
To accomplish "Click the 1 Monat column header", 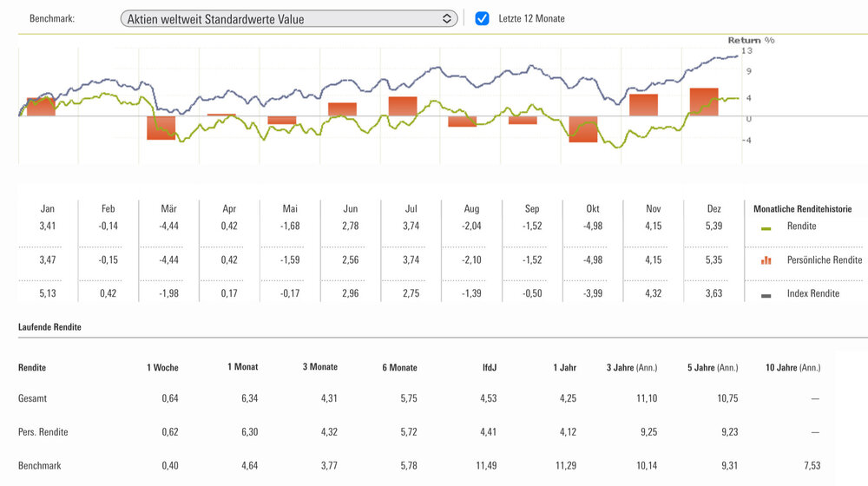I will click(x=242, y=367).
